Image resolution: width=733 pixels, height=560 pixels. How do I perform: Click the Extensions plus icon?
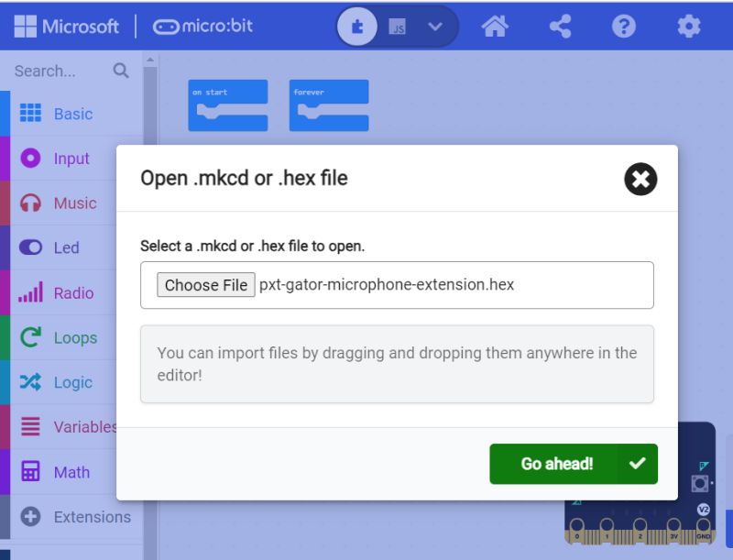click(30, 517)
